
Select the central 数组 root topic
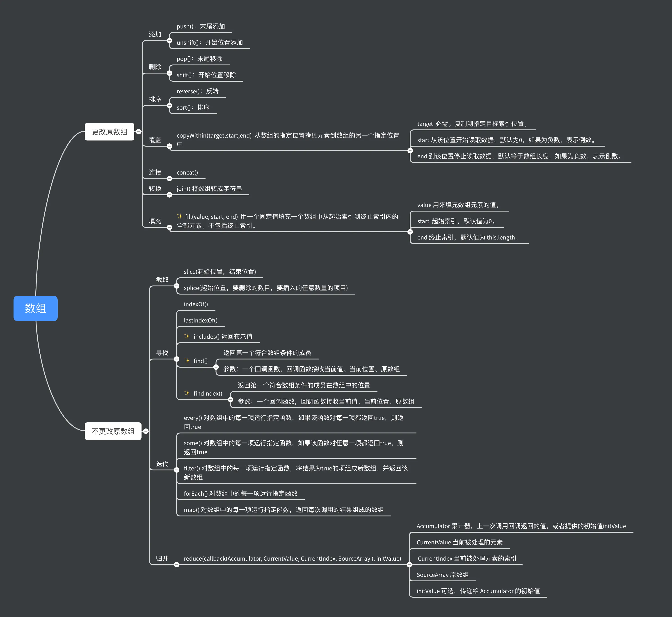(35, 308)
